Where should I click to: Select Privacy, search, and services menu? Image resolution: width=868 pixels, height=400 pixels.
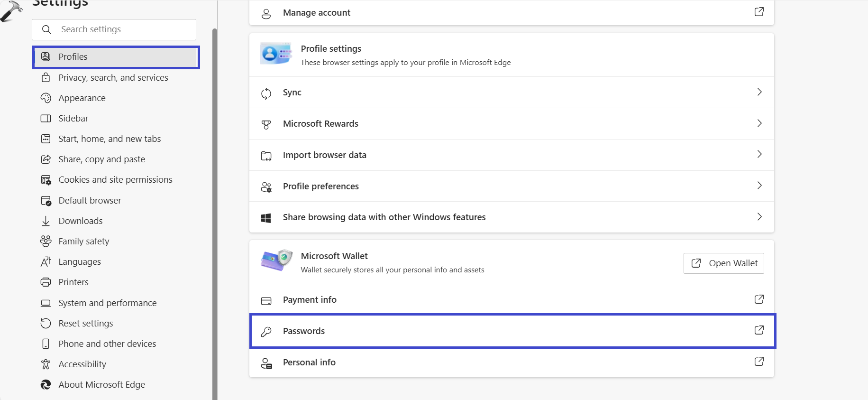113,77
